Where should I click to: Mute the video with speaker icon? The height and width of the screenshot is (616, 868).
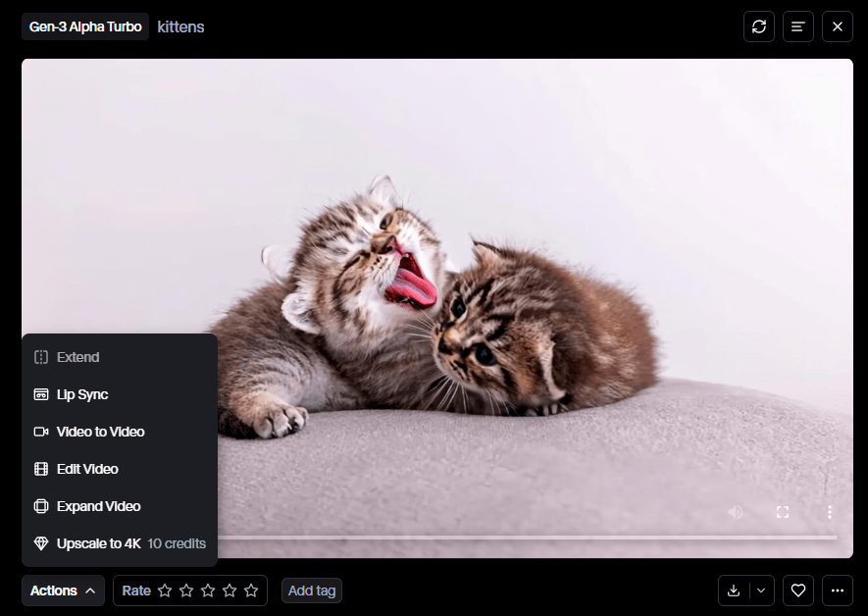(736, 512)
